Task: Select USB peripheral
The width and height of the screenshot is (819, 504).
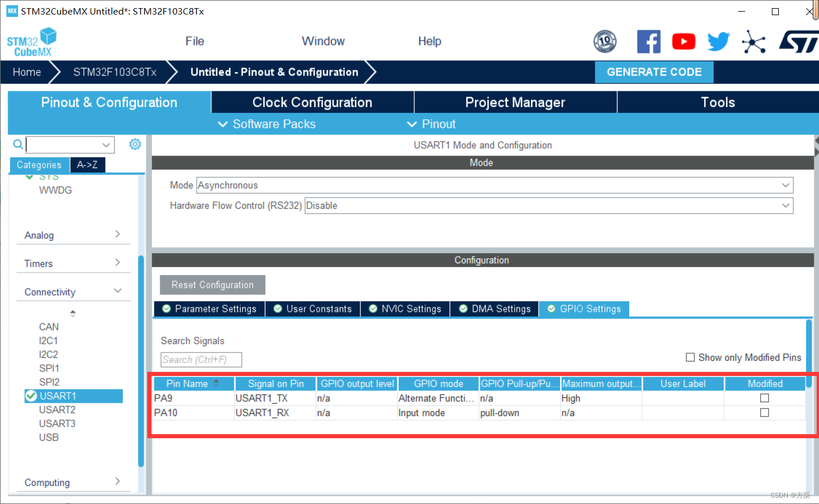Action: pos(49,437)
